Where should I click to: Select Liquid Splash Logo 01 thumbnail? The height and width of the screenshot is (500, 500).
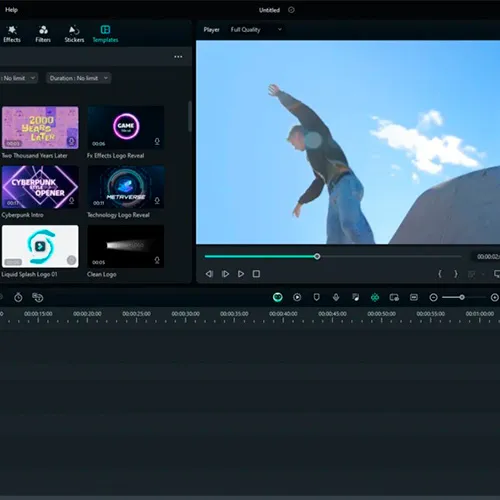coord(40,246)
